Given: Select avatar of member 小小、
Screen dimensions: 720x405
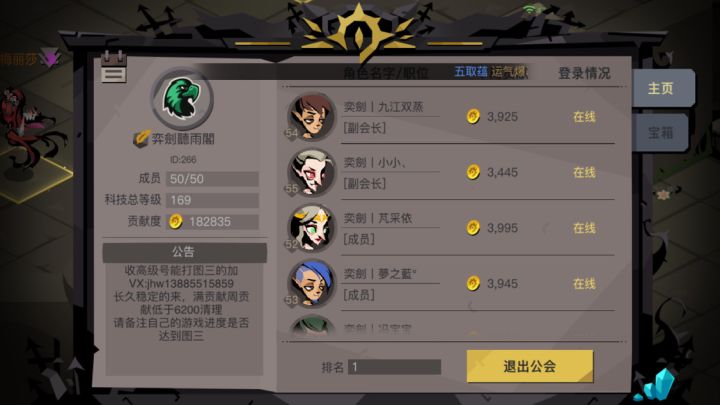Looking at the screenshot, I should coord(311,173).
